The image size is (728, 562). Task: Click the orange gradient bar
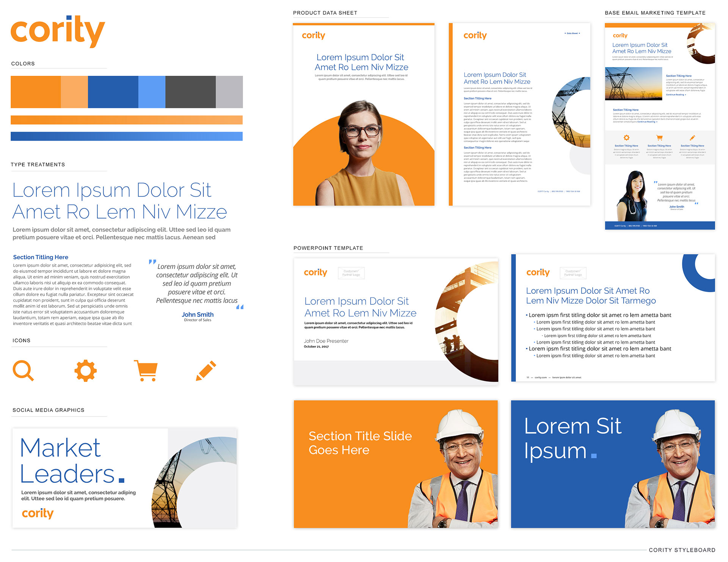tap(127, 120)
